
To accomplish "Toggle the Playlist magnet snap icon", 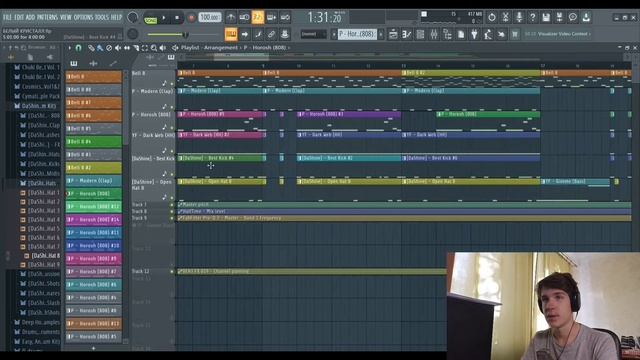I will 78,48.
